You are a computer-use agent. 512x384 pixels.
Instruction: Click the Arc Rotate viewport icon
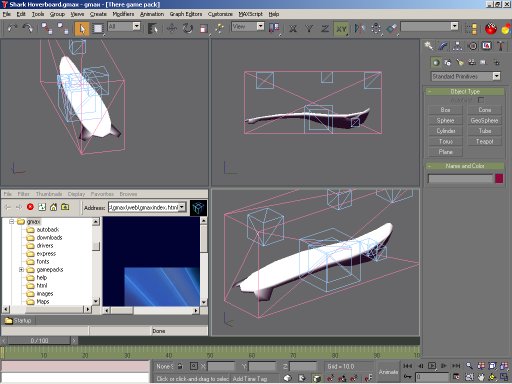492,378
